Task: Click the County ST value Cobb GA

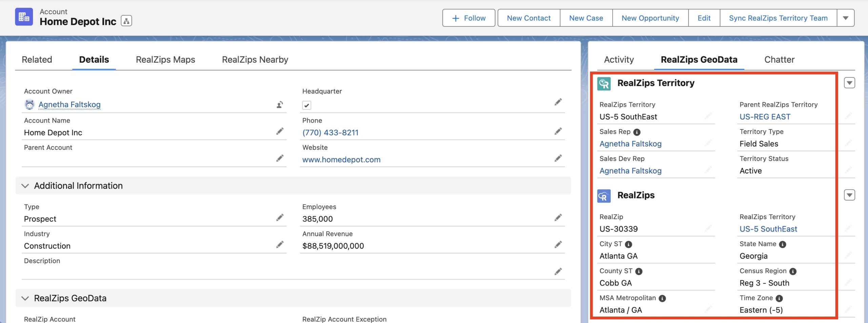Action: (615, 283)
